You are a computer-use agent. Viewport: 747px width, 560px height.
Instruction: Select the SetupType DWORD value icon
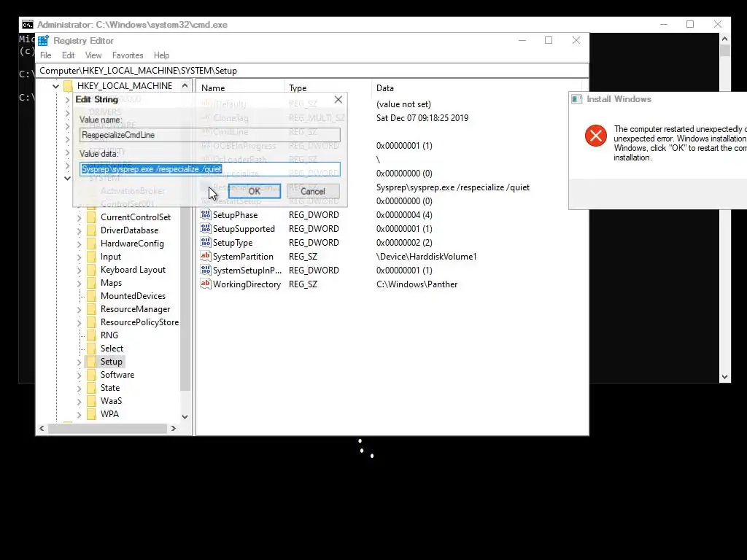click(x=205, y=242)
